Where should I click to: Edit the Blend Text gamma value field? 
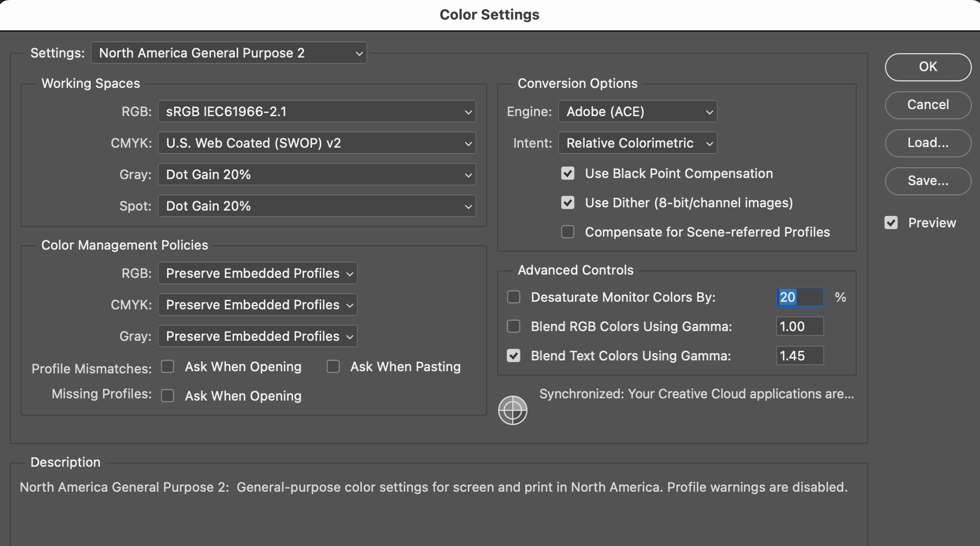pos(799,355)
